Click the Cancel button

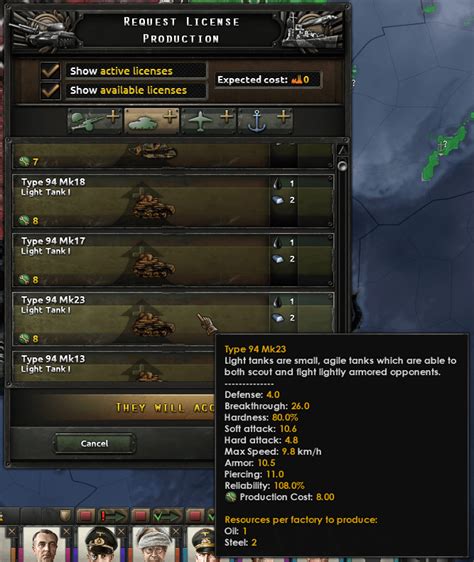click(95, 443)
